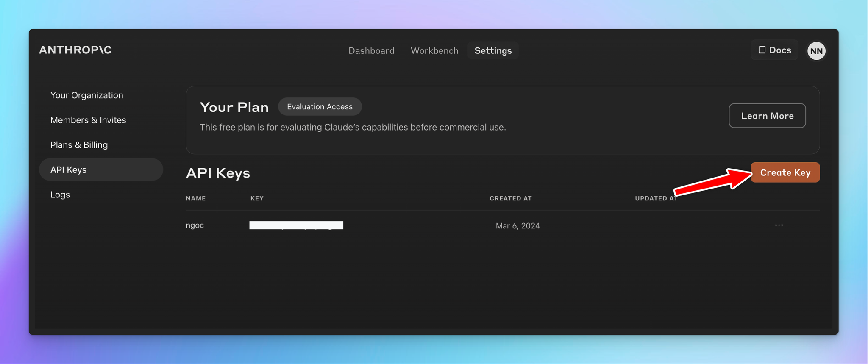Click the CREATED AT column header
Image resolution: width=868 pixels, height=364 pixels.
[x=510, y=198]
